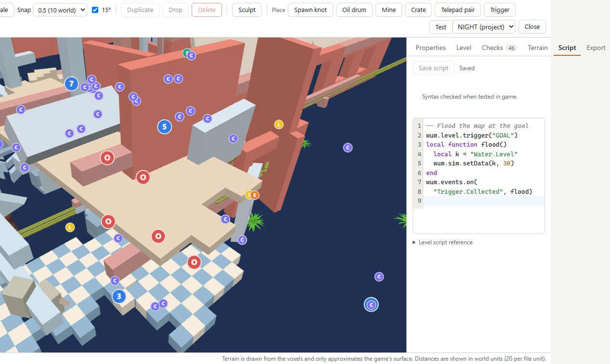Click the comment line Flood the map at the goal

pos(477,126)
